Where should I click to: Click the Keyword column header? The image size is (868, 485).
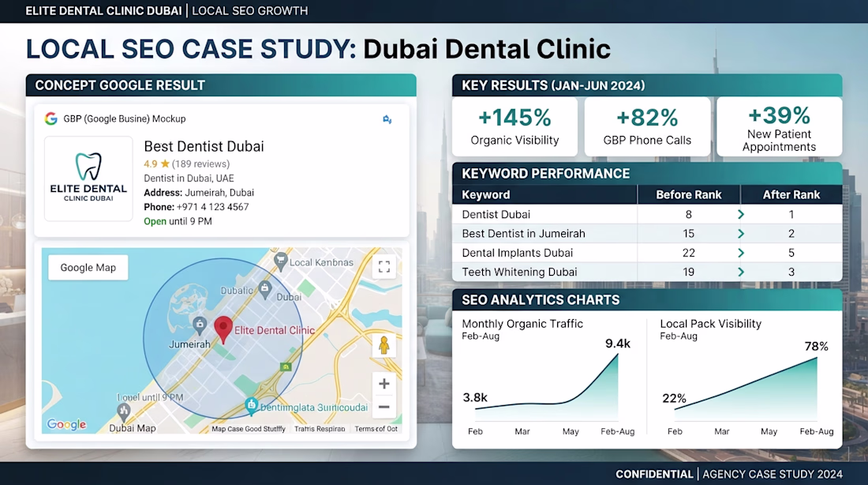(544, 194)
